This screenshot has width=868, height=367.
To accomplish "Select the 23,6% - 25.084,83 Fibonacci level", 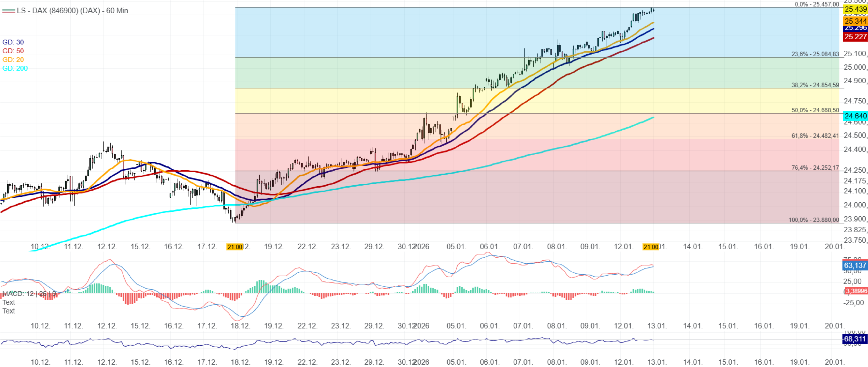I will pos(815,54).
